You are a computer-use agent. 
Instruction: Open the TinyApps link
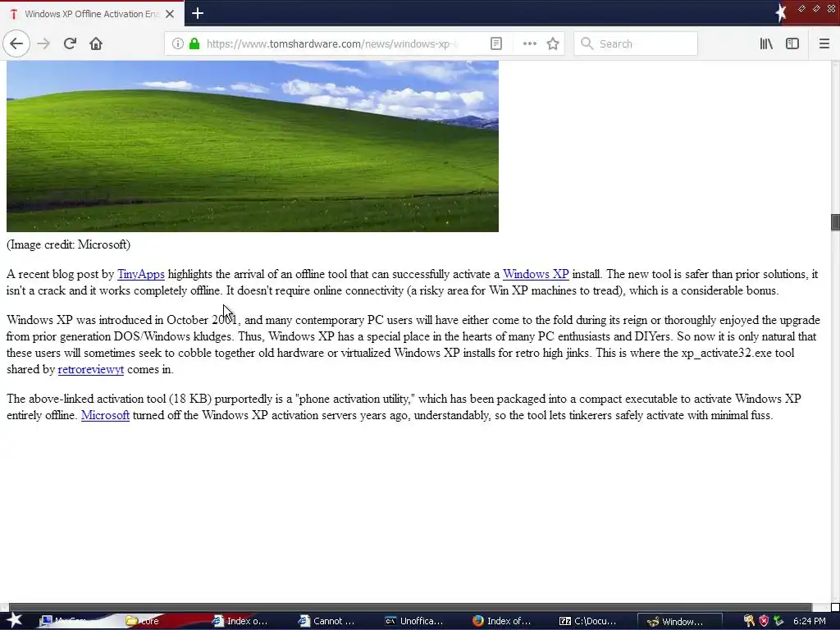point(141,274)
